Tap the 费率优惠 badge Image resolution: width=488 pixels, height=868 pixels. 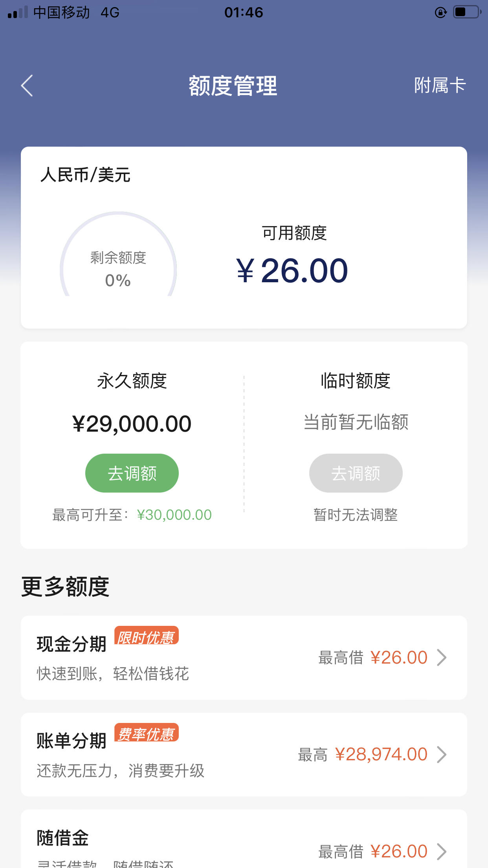click(x=146, y=733)
